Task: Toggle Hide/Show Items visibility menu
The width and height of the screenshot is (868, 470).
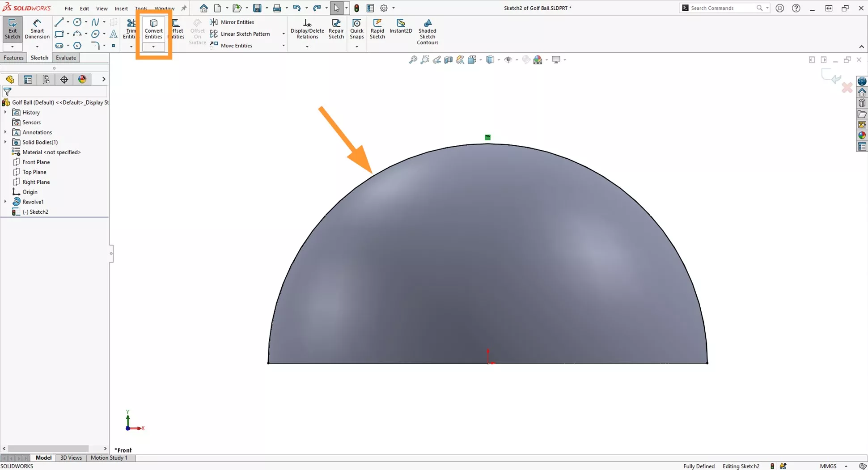Action: pos(509,59)
